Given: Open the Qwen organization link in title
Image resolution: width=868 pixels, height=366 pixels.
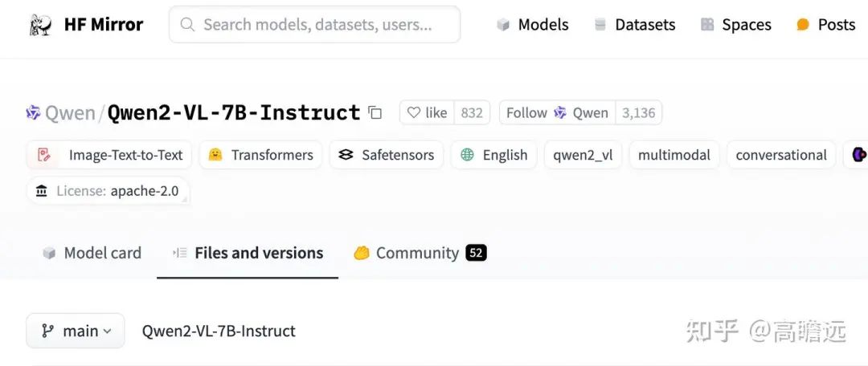Looking at the screenshot, I should [70, 113].
